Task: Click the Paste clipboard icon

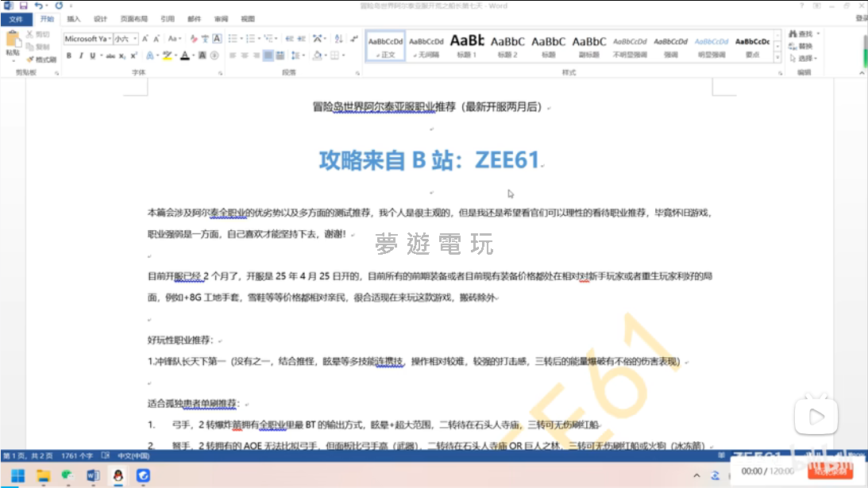Action: (x=13, y=44)
